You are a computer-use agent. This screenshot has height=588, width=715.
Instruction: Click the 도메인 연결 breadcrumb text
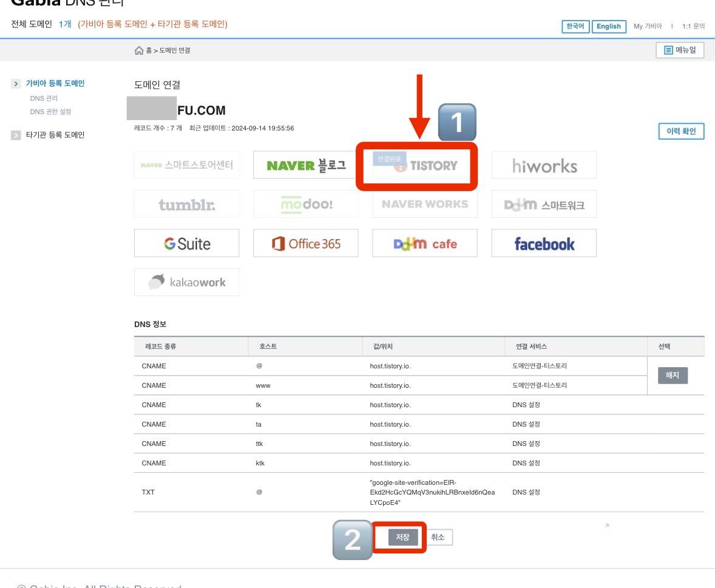point(175,50)
